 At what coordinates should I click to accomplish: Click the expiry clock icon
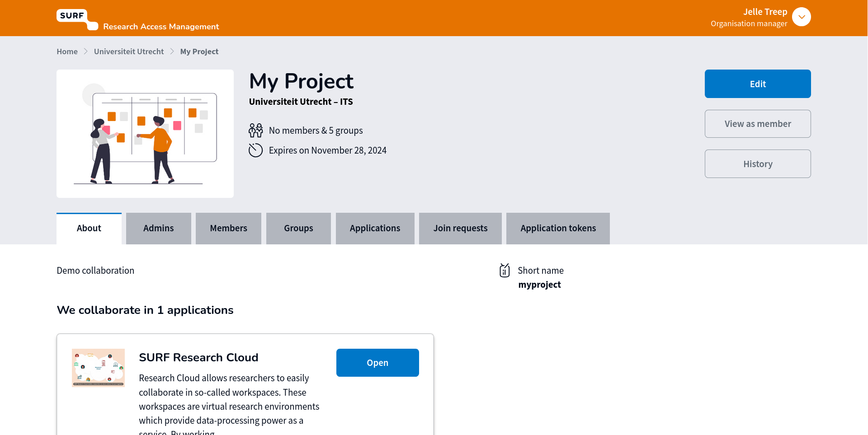coord(255,150)
